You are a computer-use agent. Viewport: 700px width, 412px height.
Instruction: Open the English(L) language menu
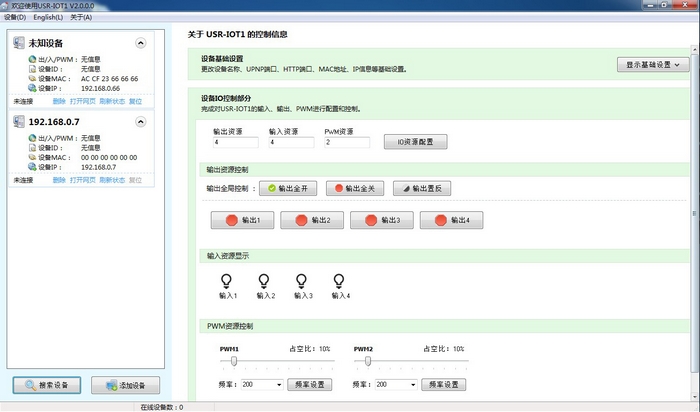click(x=48, y=17)
